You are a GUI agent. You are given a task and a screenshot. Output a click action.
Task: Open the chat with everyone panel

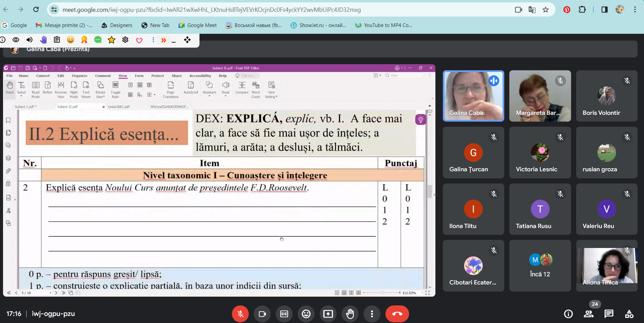point(609,314)
